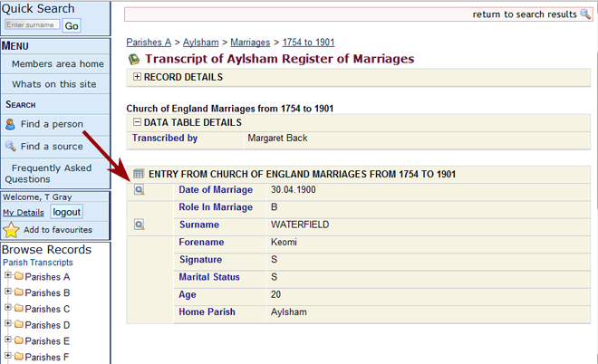
Task: Click the 30.04.1900 date value
Action: pos(294,189)
